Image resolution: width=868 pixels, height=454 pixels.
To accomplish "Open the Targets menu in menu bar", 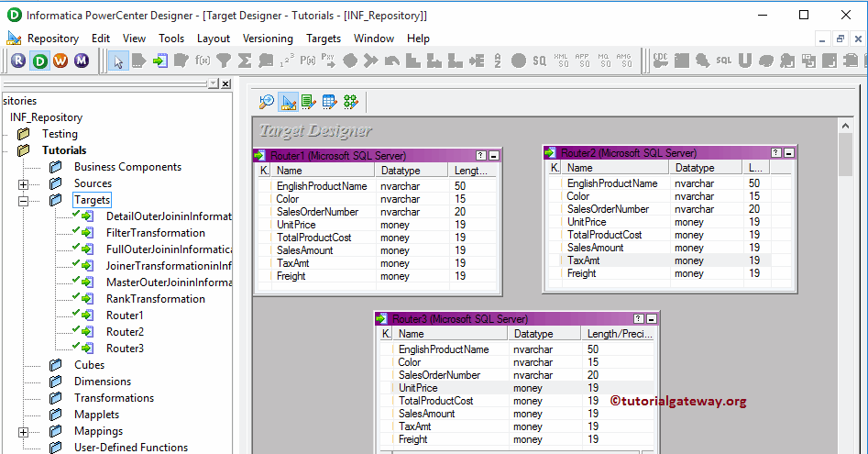I will tap(324, 39).
